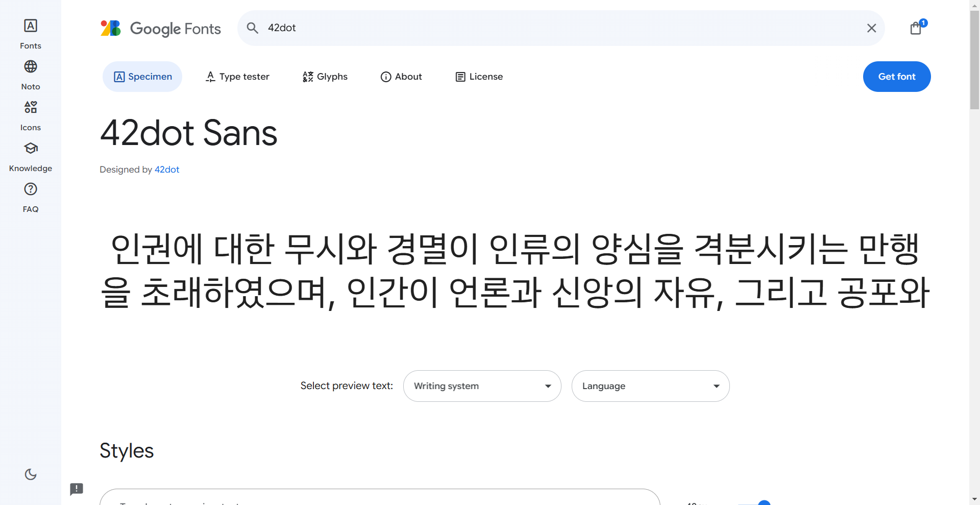Image resolution: width=980 pixels, height=505 pixels.
Task: Click the Get font button
Action: coord(897,77)
